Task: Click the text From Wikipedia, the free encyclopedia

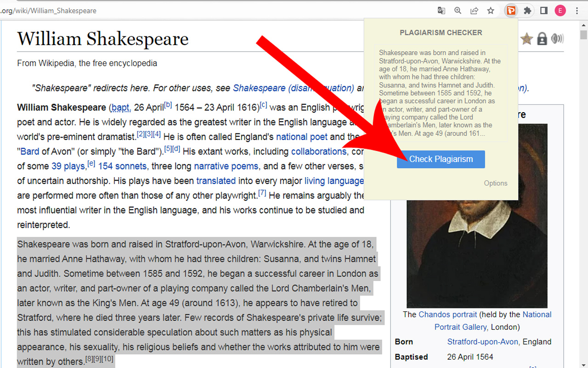Action: click(x=87, y=63)
